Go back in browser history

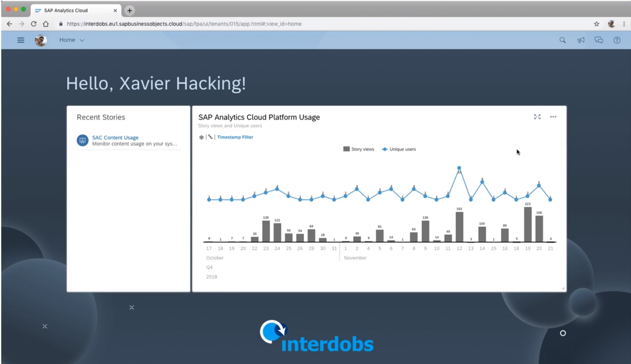pos(10,24)
